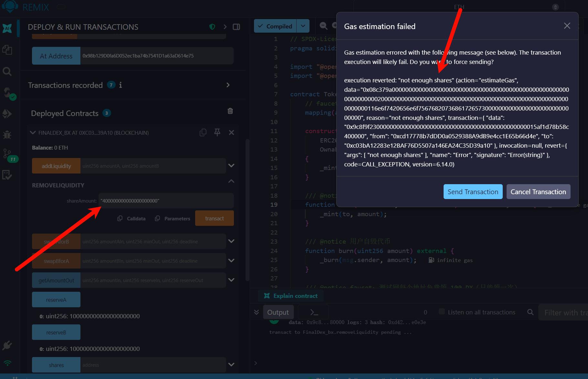
Task: Click the Cancel Transaction button
Action: coord(538,192)
